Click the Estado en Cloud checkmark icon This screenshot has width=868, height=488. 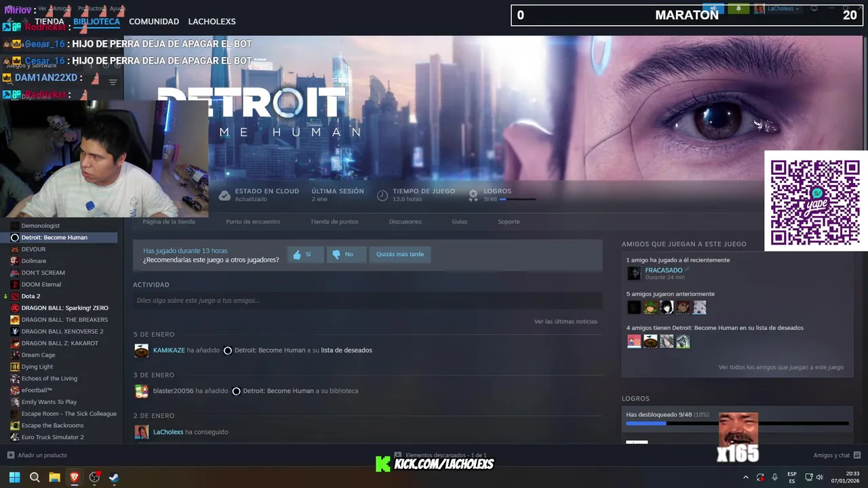[x=224, y=195]
